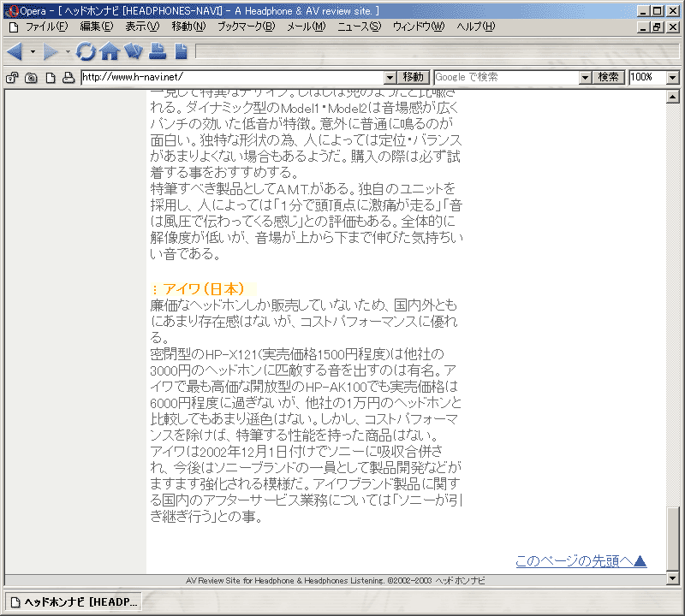Screen dimensions: 685x616
Task: Open the ヘルプ(H) menu
Action: click(x=476, y=27)
